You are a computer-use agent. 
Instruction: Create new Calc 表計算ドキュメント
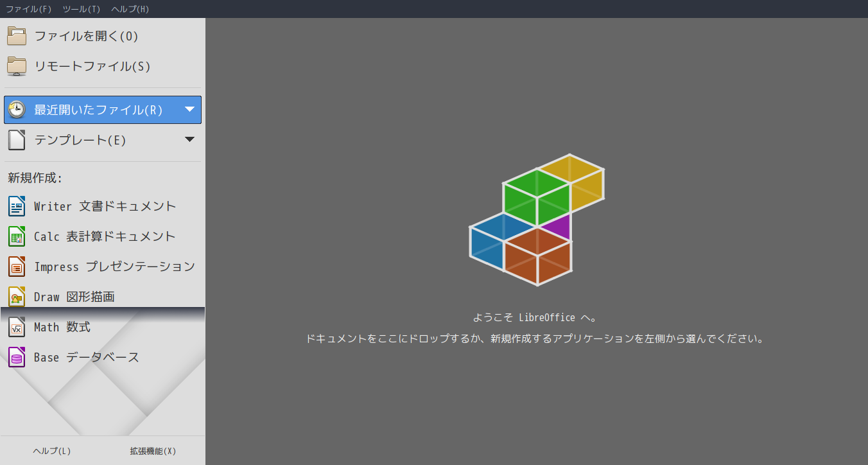point(103,236)
